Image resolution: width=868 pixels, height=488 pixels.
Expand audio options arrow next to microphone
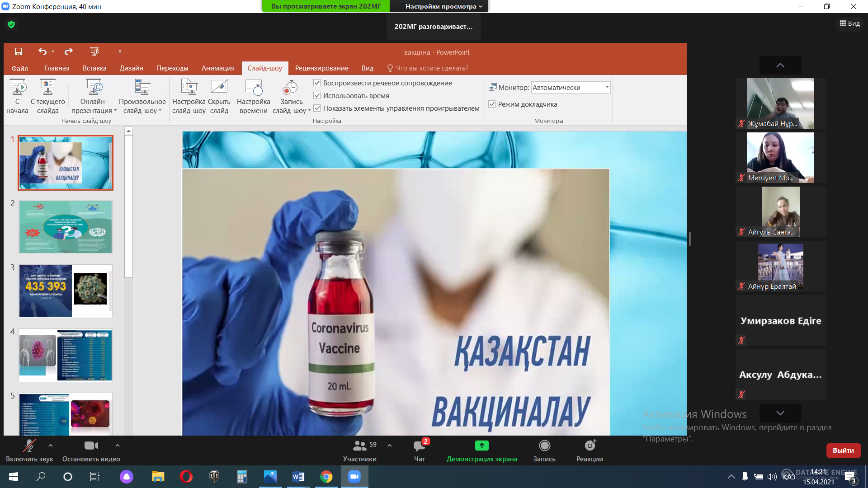(51, 446)
